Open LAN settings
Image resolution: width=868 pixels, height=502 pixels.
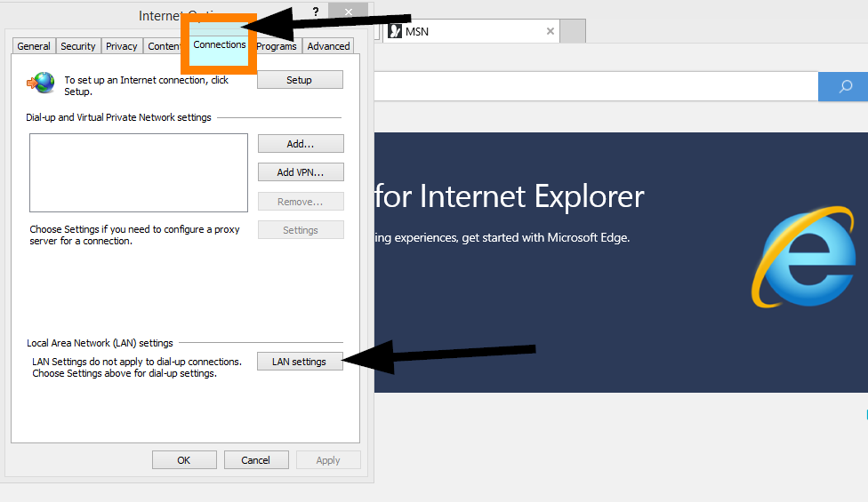click(300, 362)
